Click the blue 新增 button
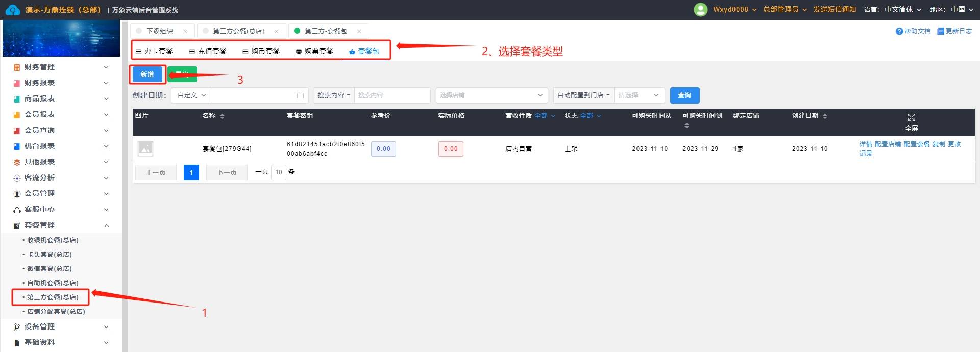 (148, 74)
